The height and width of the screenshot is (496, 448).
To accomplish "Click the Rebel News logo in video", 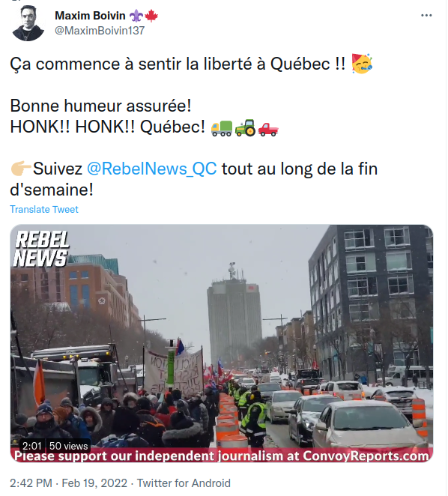I will 41,249.
